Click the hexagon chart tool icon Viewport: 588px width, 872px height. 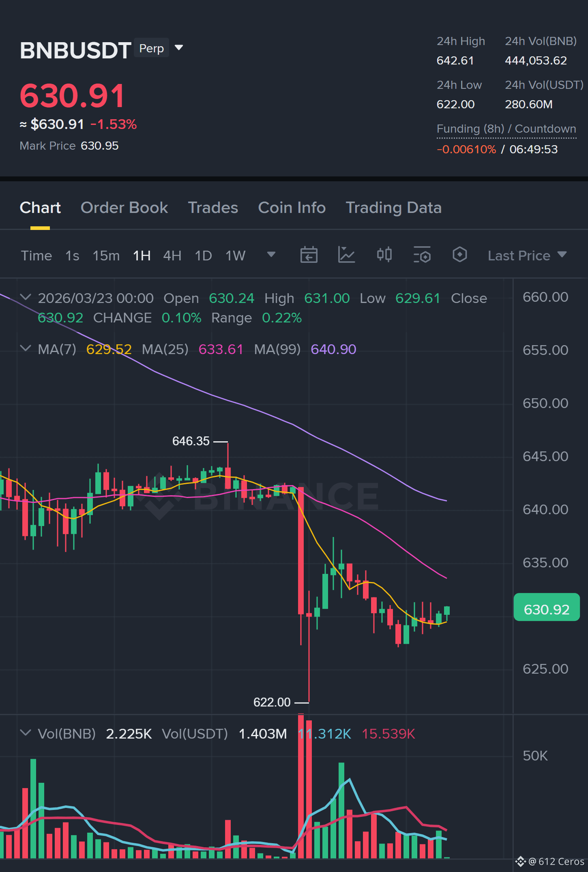[x=459, y=255]
